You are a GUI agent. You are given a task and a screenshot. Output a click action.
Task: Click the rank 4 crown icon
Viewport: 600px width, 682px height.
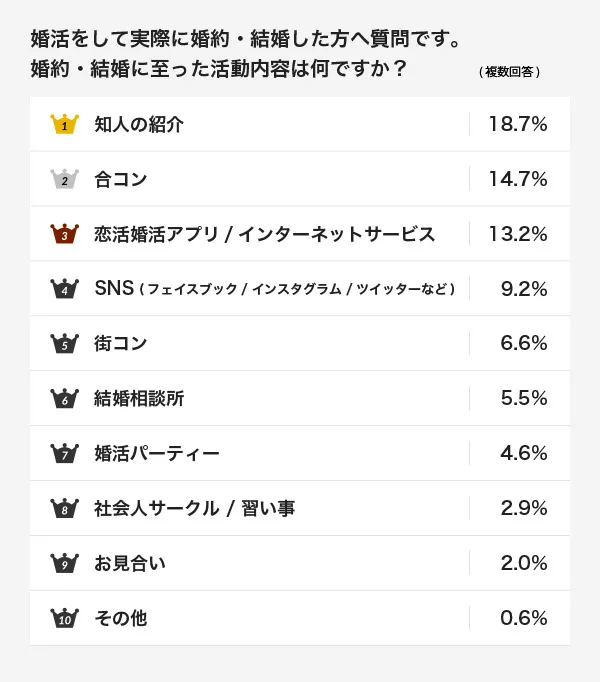tap(64, 288)
